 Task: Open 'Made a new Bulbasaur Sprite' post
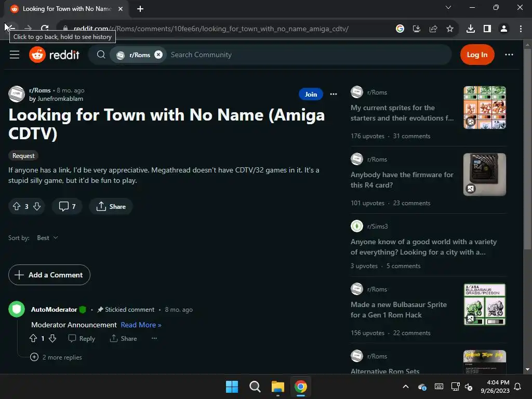398,310
